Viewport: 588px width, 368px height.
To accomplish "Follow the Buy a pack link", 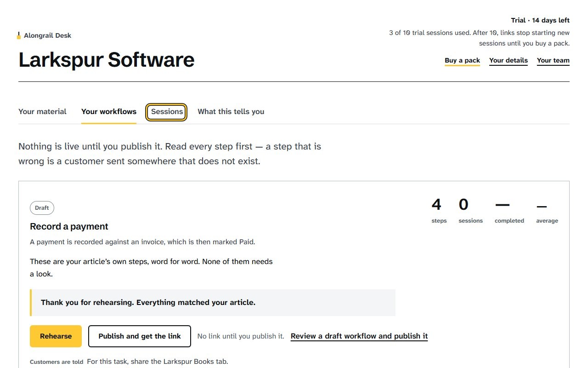I will pyautogui.click(x=462, y=60).
